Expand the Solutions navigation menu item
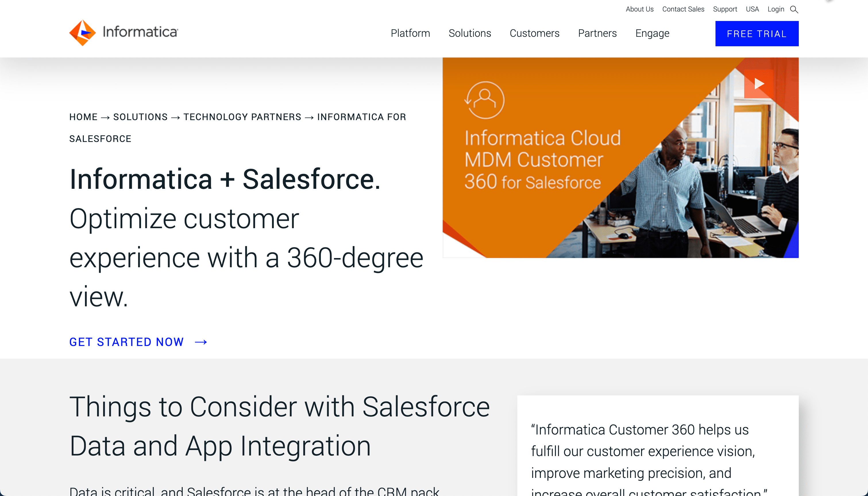868x496 pixels. (470, 33)
